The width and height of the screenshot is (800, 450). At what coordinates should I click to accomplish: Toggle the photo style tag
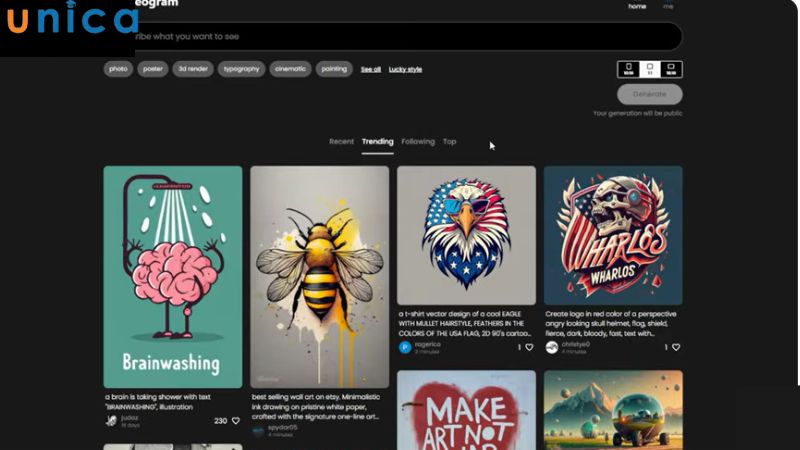click(x=119, y=69)
